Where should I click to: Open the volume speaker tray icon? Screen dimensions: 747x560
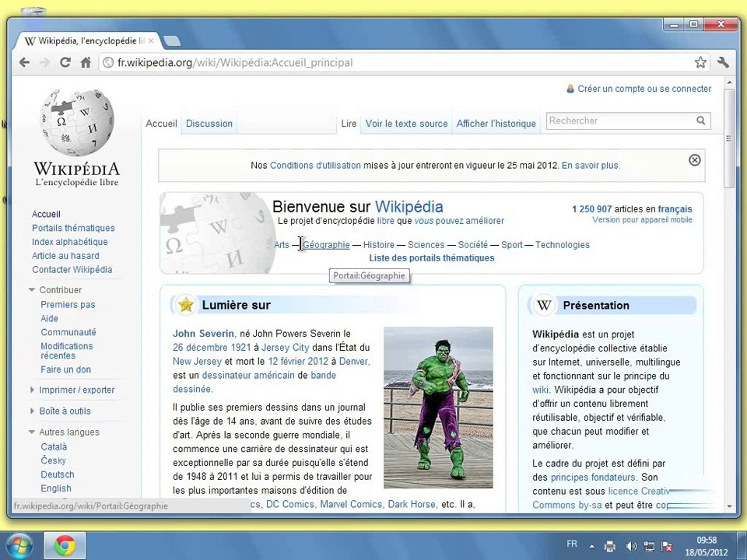pyautogui.click(x=631, y=546)
